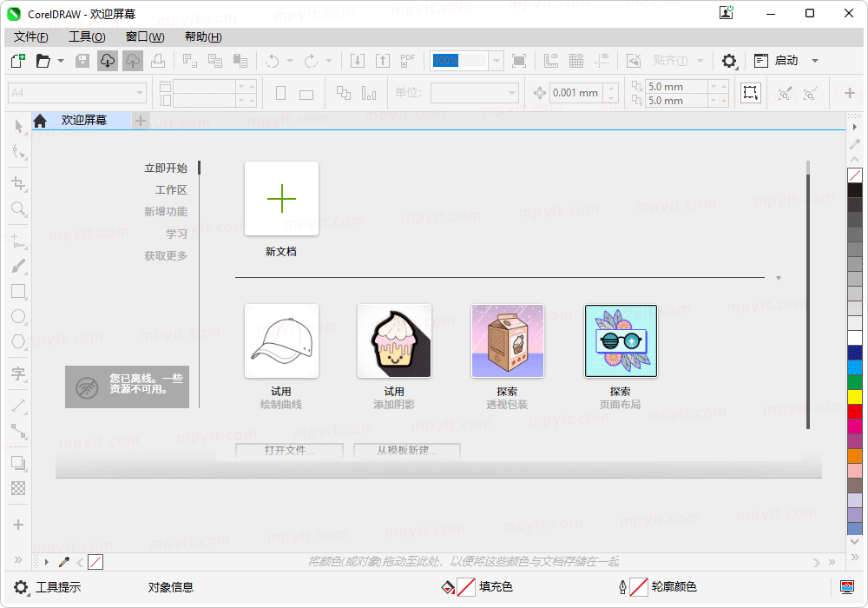
Task: Expand the A4 page size dropdown
Action: coord(140,93)
